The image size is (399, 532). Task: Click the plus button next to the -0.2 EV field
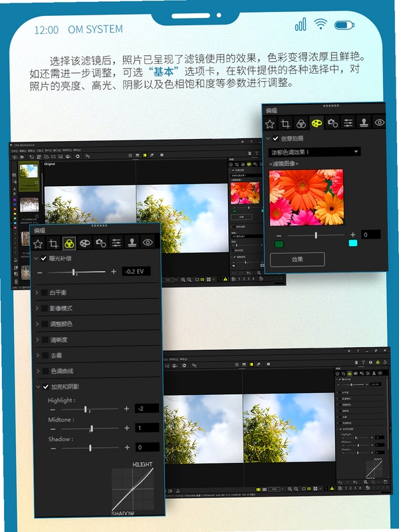pos(113,271)
